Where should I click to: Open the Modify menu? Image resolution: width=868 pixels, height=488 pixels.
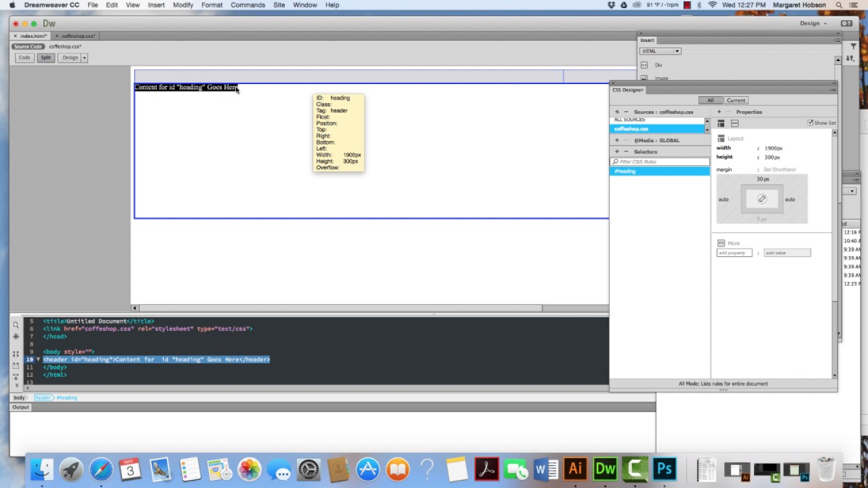point(182,5)
